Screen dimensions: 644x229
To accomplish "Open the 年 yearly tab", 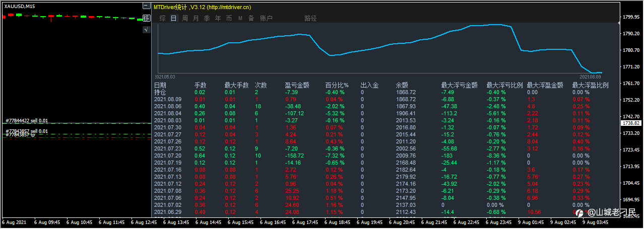I will pos(218,19).
